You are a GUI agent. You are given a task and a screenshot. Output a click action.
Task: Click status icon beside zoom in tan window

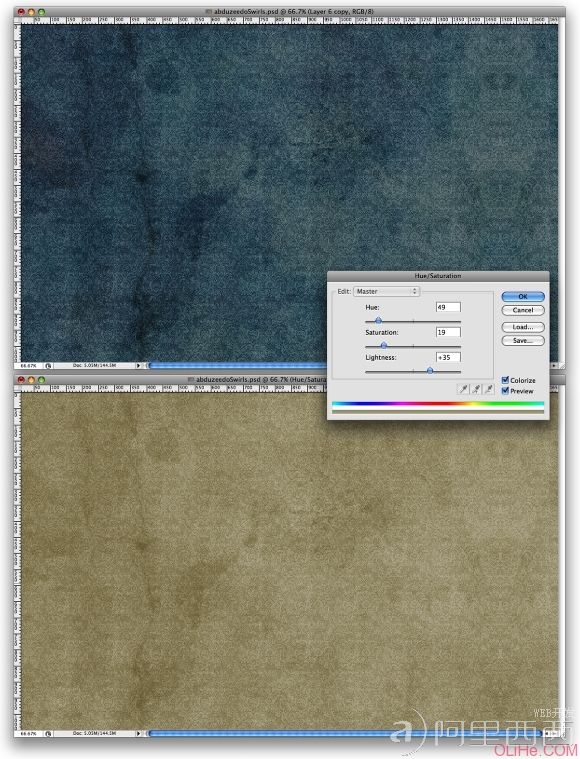click(x=48, y=733)
